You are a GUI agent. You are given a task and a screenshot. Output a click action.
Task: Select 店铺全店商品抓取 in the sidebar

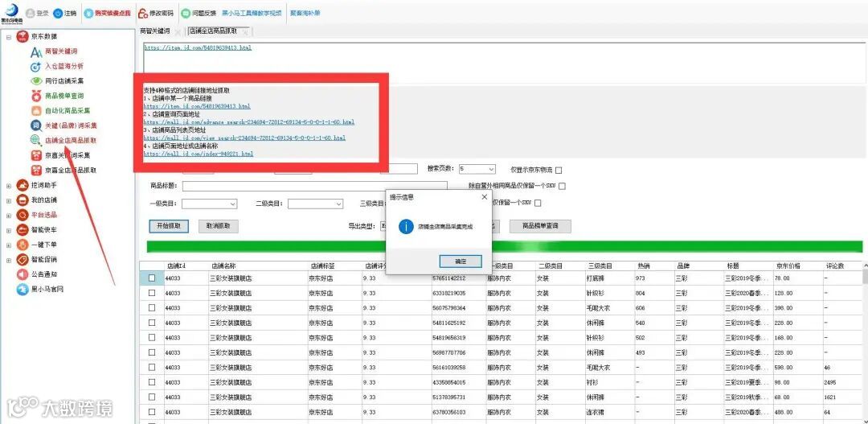[x=71, y=141]
